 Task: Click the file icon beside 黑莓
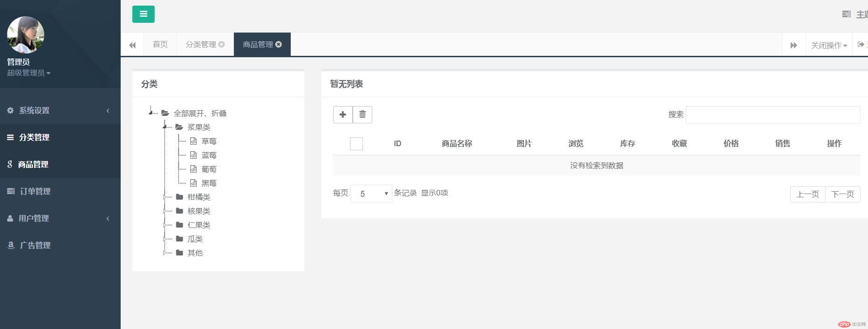coord(193,183)
